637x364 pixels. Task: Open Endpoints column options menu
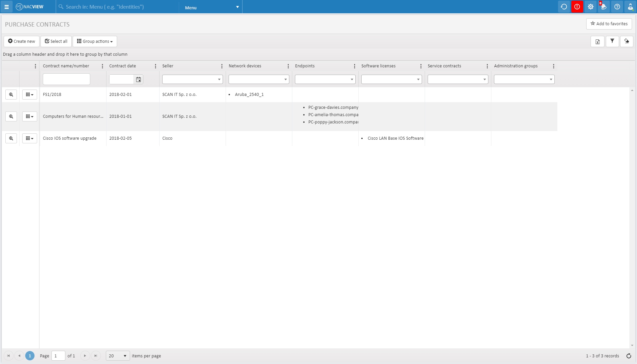354,66
